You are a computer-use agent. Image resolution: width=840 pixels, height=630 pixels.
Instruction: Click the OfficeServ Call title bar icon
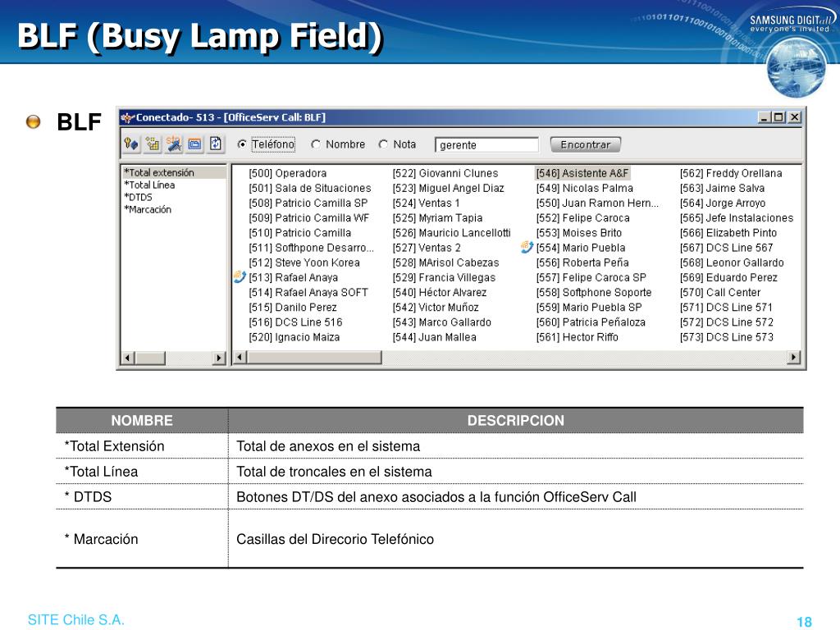(x=127, y=117)
